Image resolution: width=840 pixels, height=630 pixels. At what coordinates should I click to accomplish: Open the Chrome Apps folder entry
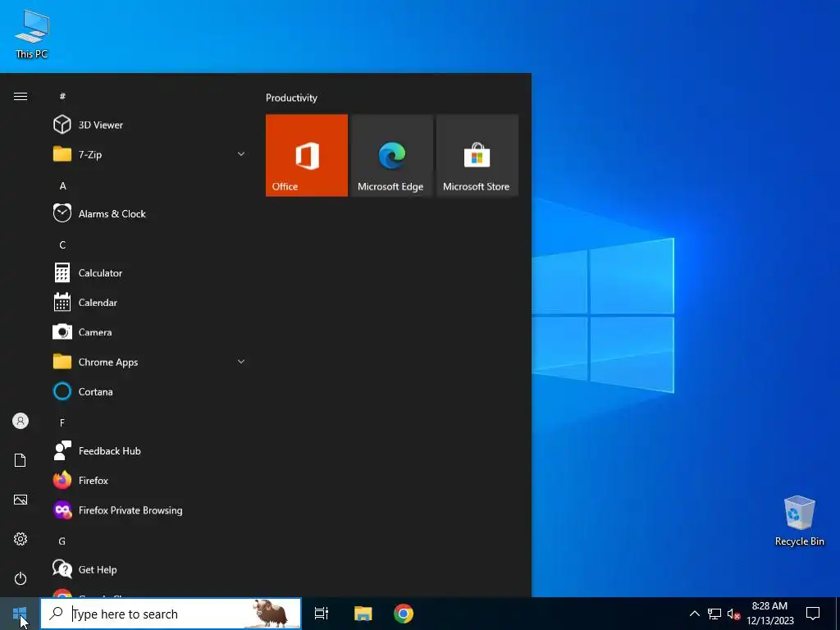(150, 362)
